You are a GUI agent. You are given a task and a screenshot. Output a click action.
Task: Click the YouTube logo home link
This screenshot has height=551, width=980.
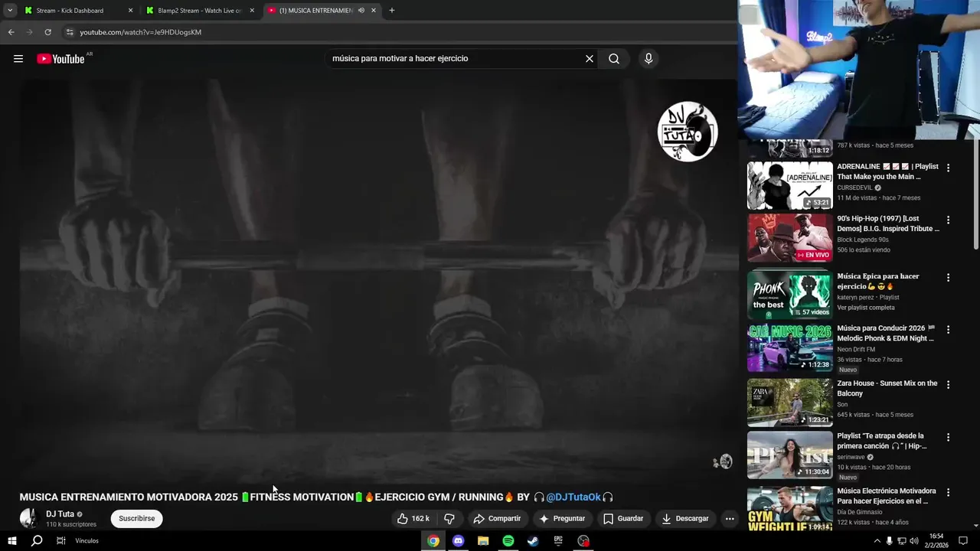(x=60, y=59)
